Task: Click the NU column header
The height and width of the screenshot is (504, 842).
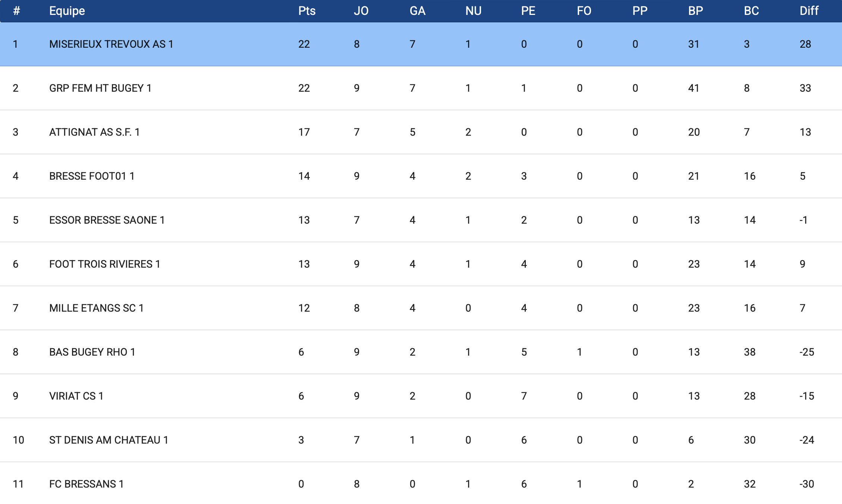Action: pyautogui.click(x=473, y=11)
